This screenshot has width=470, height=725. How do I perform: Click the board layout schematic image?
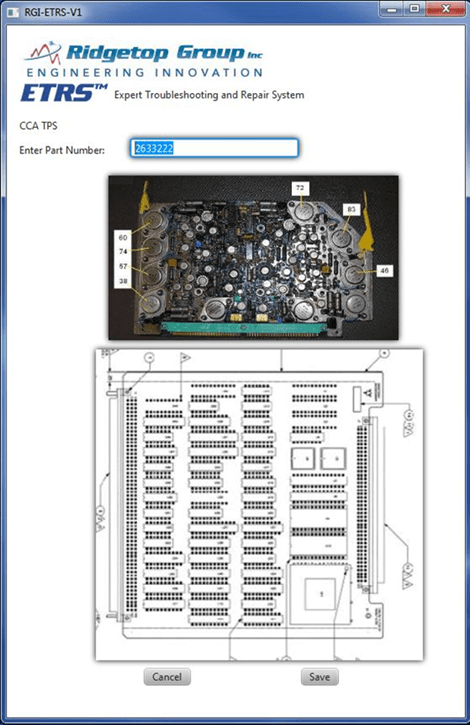(259, 504)
